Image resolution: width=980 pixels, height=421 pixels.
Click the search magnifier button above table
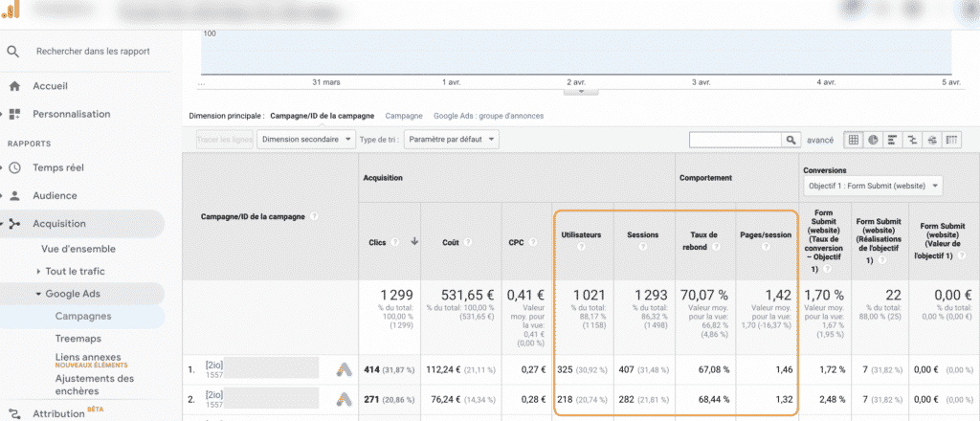(791, 140)
